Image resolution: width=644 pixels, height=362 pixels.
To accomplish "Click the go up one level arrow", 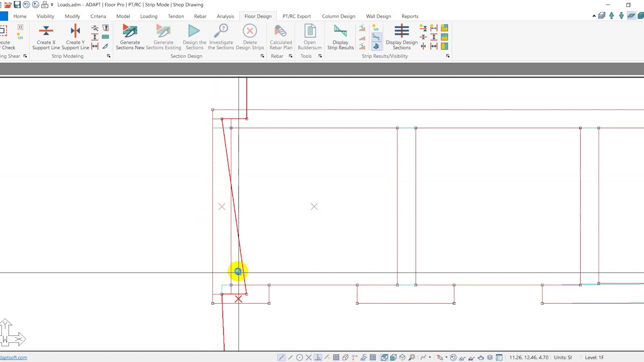I will coord(611,16).
